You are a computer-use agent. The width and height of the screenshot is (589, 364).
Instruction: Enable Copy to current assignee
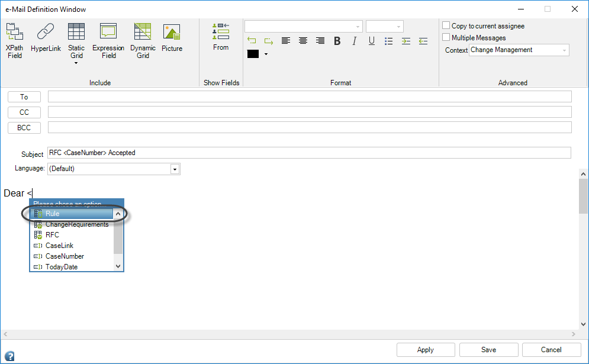(446, 25)
